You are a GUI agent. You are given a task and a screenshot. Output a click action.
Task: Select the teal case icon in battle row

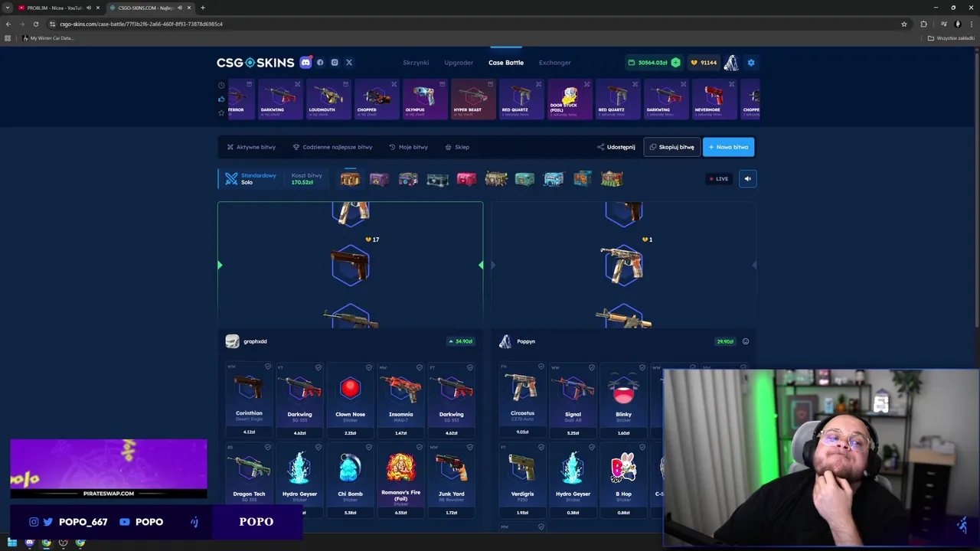(x=524, y=179)
